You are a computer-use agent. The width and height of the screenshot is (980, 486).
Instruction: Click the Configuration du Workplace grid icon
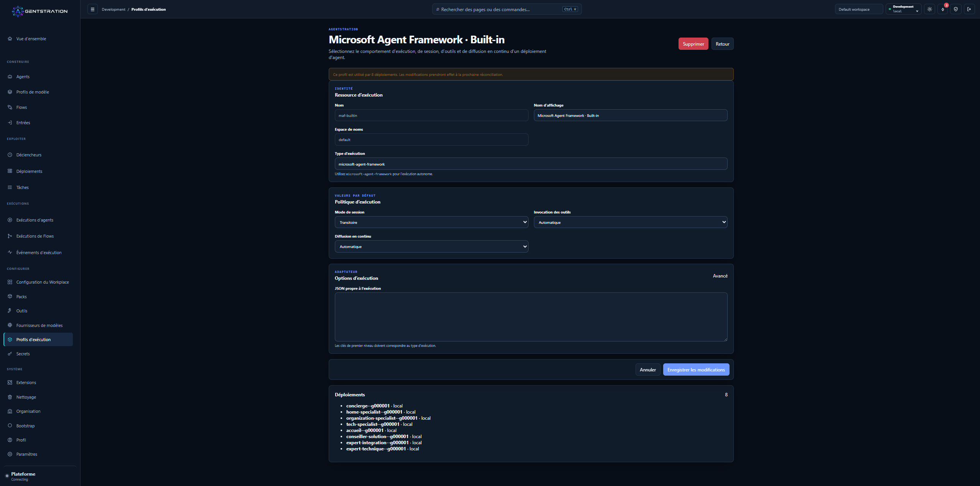tap(10, 282)
